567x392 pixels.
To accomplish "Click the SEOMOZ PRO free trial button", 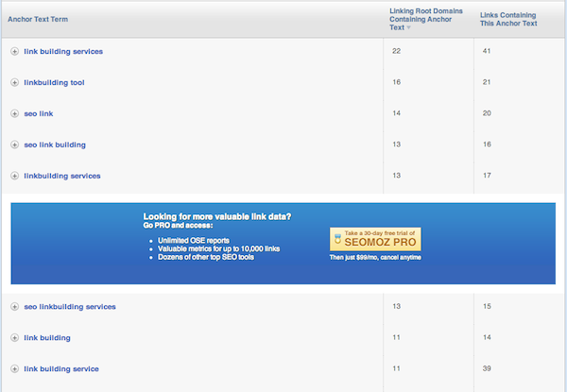I will tap(375, 239).
